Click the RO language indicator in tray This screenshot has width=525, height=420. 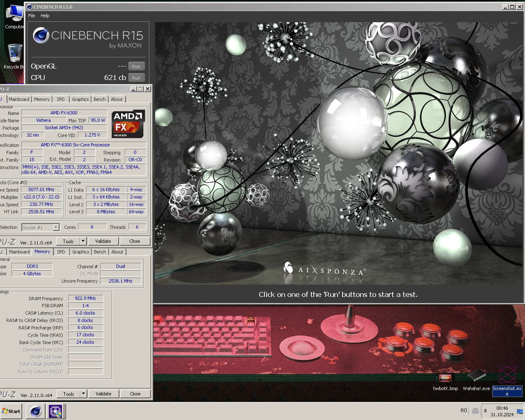pos(463,411)
